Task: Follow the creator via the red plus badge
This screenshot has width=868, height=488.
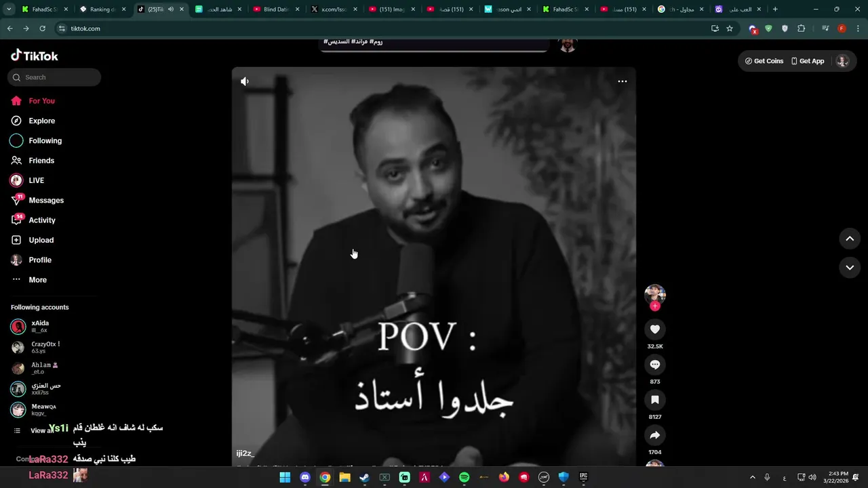Action: pos(655,306)
